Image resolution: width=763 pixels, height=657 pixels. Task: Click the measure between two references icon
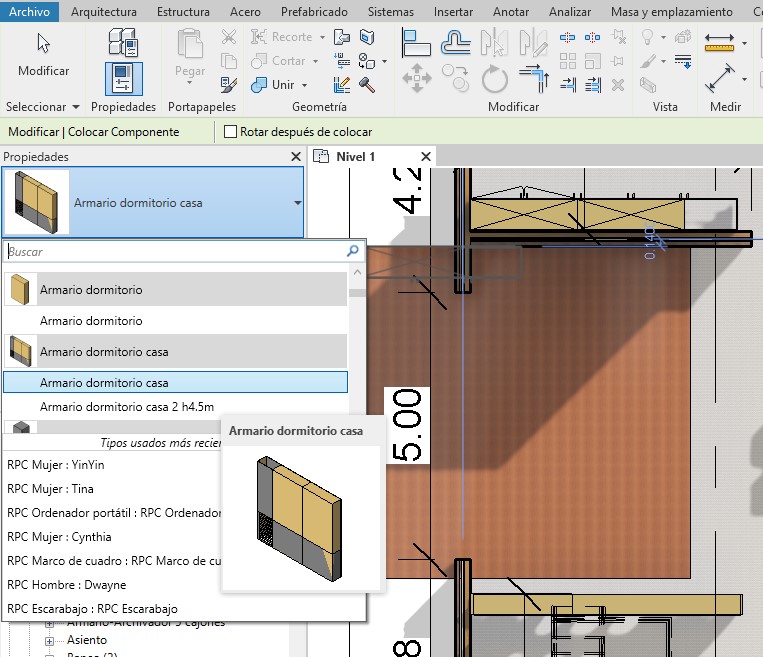[x=719, y=42]
